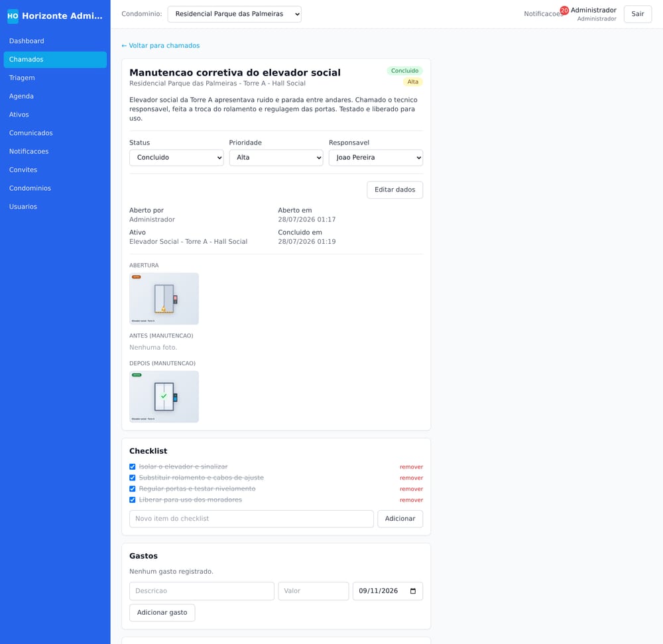Click the Descricao expense field

tap(202, 591)
